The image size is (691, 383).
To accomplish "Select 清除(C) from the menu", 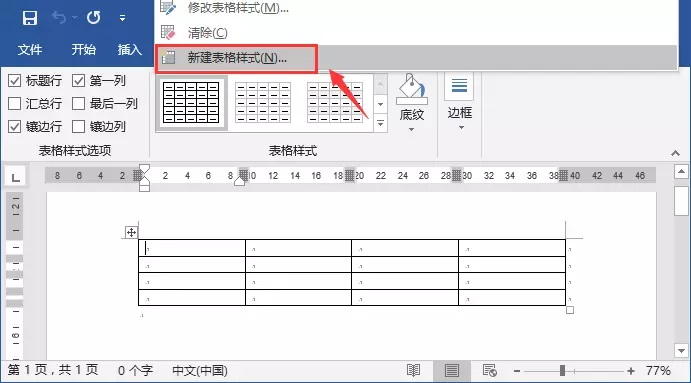I will click(207, 33).
